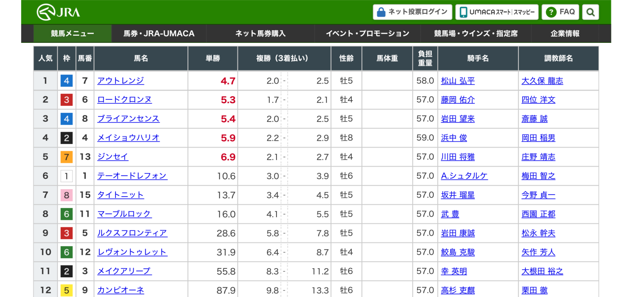Select 馬券・JRA-UMACA navigation item
This screenshot has width=644, height=297.
pos(159,33)
